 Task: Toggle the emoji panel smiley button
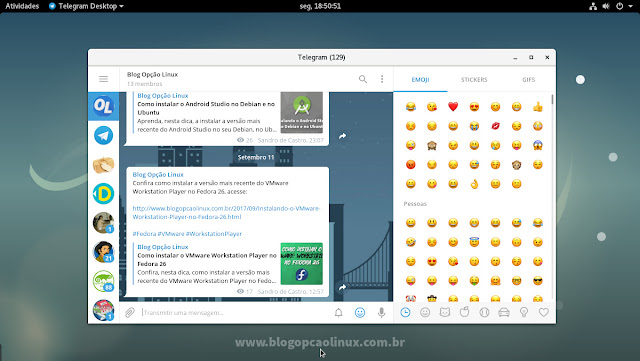click(360, 312)
